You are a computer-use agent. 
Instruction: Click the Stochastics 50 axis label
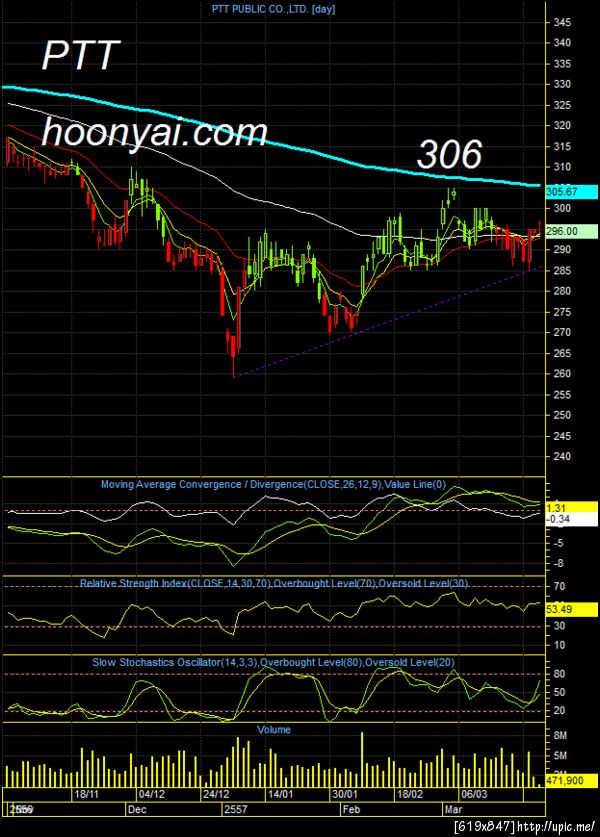click(x=559, y=693)
